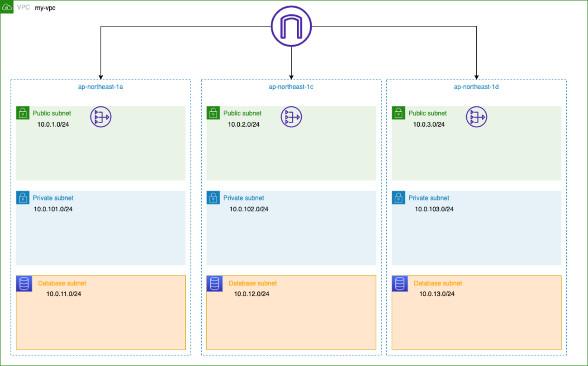The image size is (588, 366).
Task: Click the Private subnet label in ap-northeast-1a
Action: pos(53,198)
